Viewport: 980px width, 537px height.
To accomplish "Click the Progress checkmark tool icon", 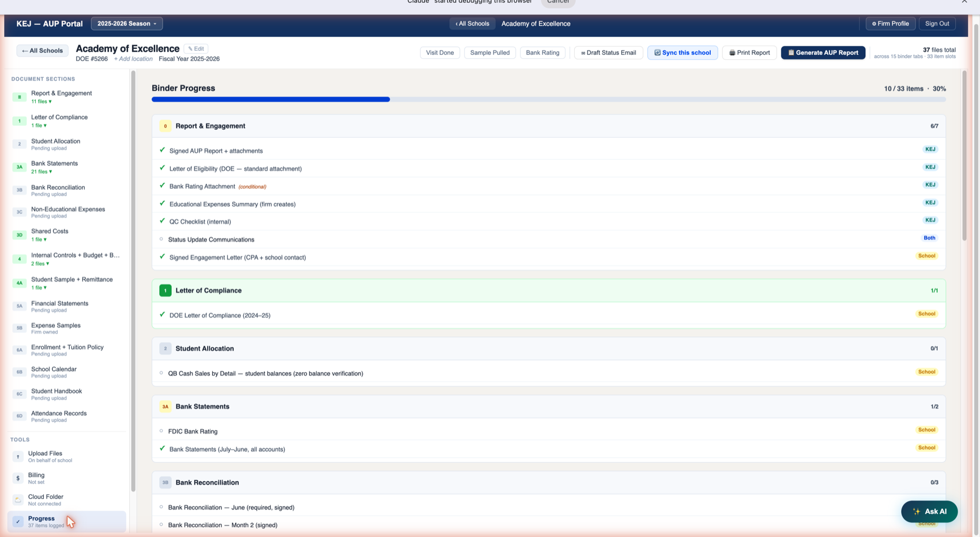I will coord(18,521).
